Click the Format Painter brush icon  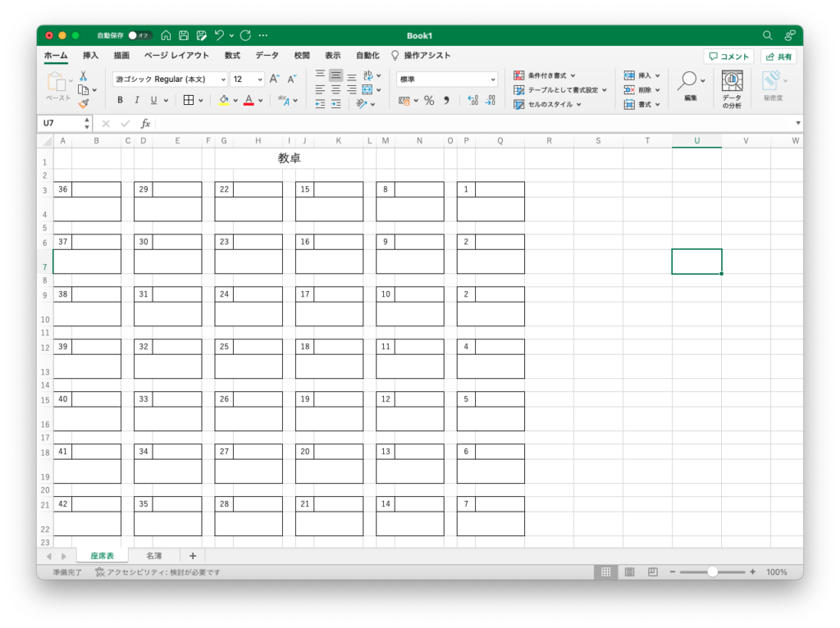coord(83,103)
